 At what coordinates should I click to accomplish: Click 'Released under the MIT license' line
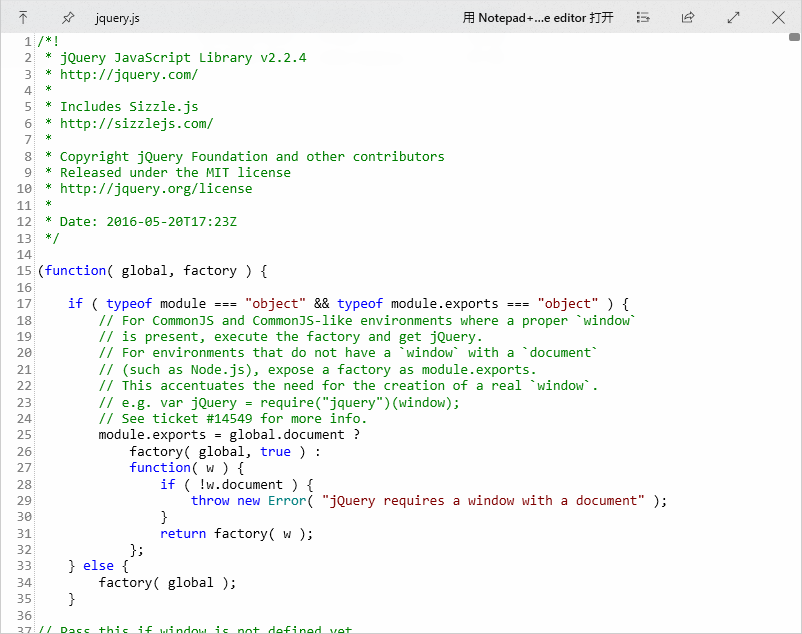coord(168,173)
